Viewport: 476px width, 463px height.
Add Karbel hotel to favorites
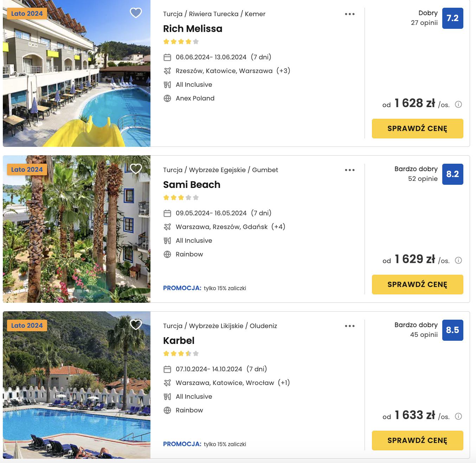tap(136, 325)
